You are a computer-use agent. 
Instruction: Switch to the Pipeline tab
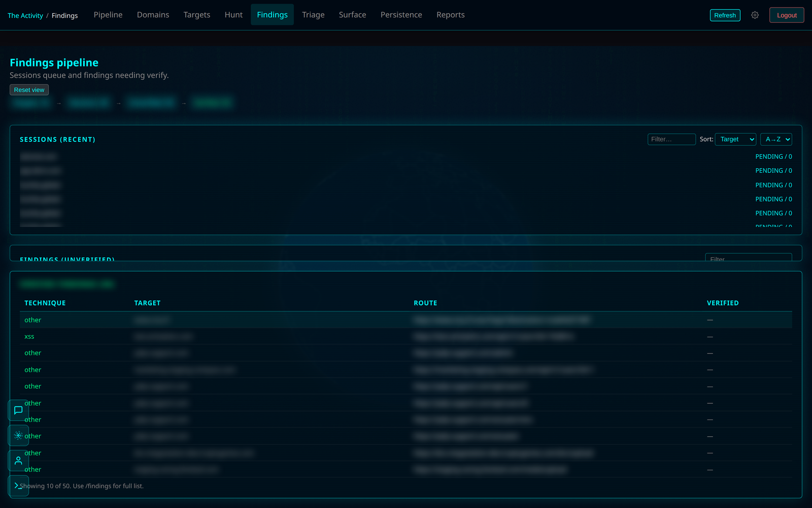point(108,15)
